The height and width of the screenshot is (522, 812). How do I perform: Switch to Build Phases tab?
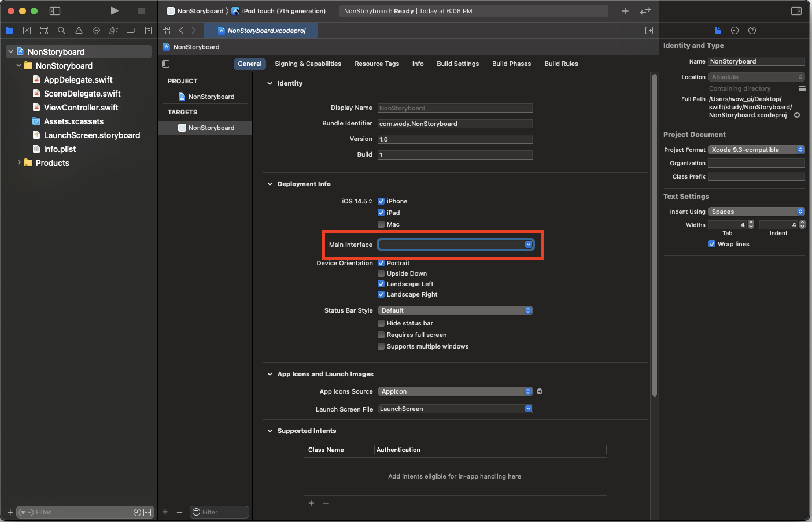pos(511,64)
